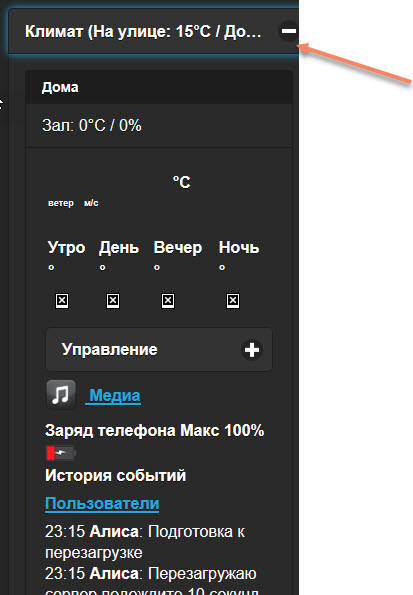Expand the Управление section plus icon
Image resolution: width=413 pixels, height=595 pixels.
point(252,349)
